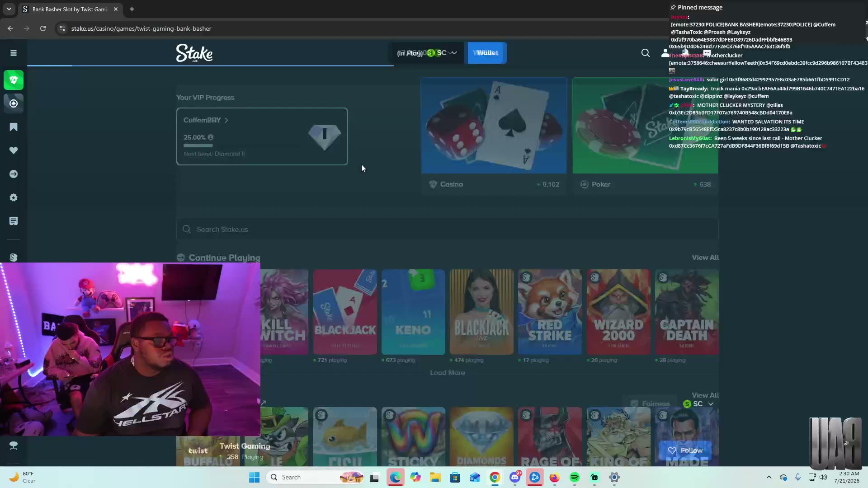Open the Wizard 2000 game thumbnail
Viewport: 868px width, 488px height.
point(619,312)
